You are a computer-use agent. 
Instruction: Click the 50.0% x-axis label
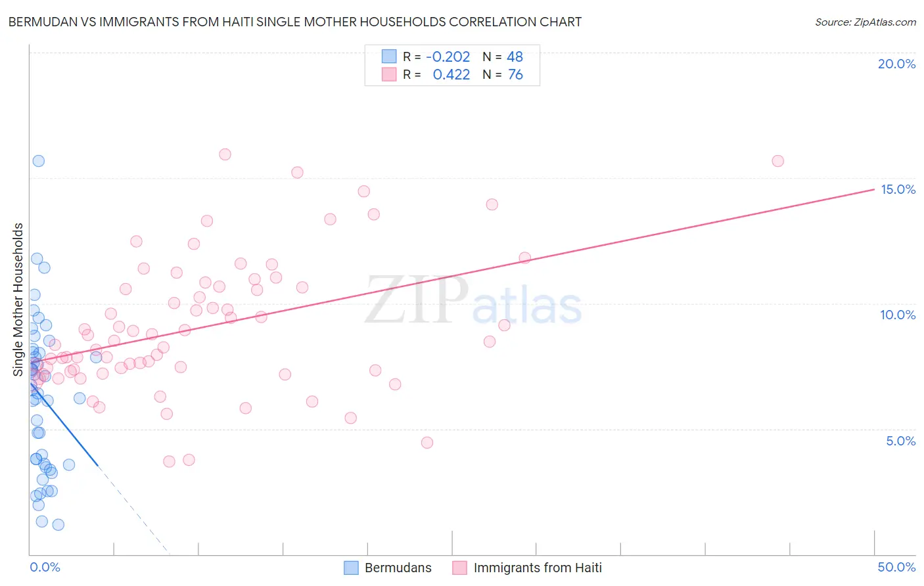(896, 567)
